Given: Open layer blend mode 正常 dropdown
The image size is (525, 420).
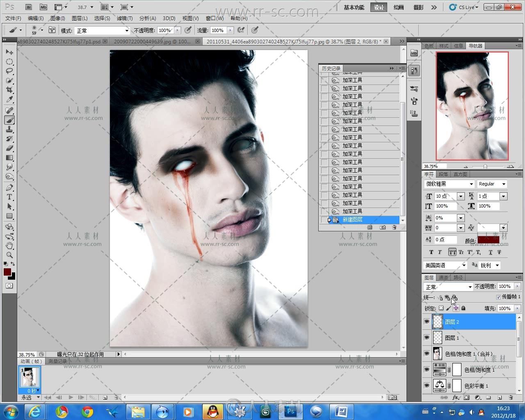Looking at the screenshot, I should 448,287.
